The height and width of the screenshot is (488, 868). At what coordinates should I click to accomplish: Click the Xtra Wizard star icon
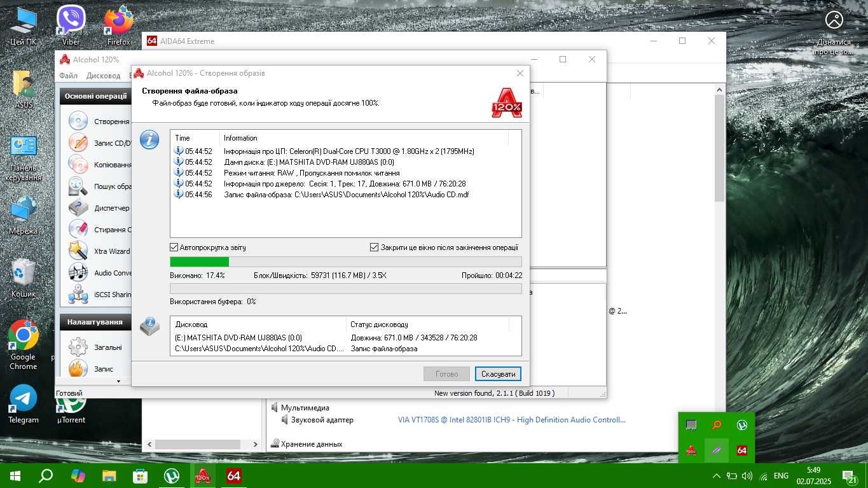pos(78,251)
